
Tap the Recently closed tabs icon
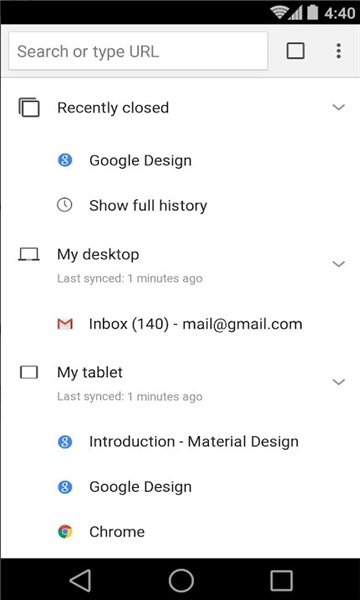click(x=29, y=108)
